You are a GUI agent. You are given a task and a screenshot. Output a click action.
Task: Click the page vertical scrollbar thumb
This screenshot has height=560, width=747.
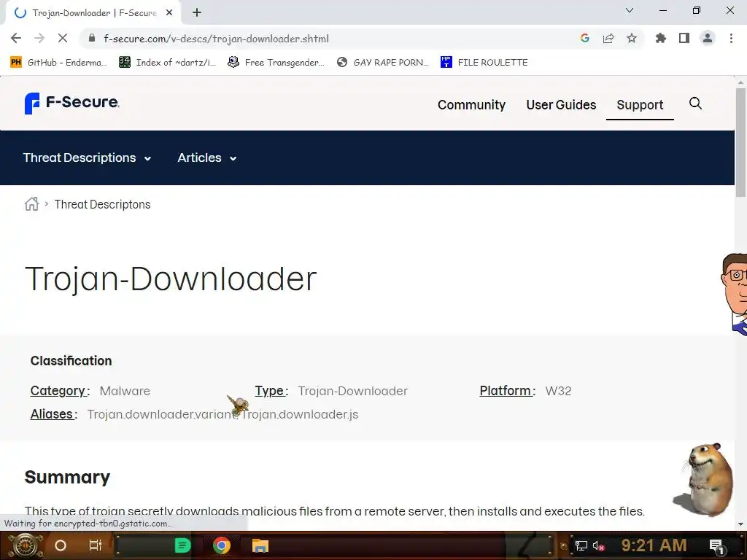point(740,141)
